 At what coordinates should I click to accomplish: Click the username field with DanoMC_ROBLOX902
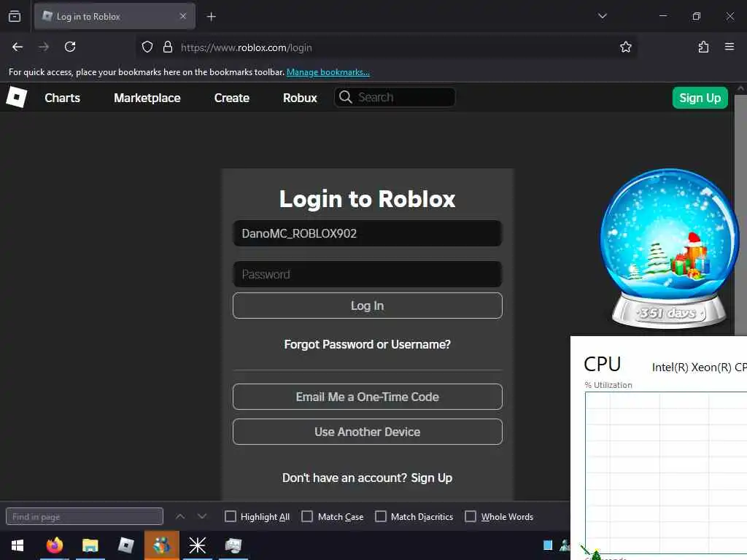point(368,233)
